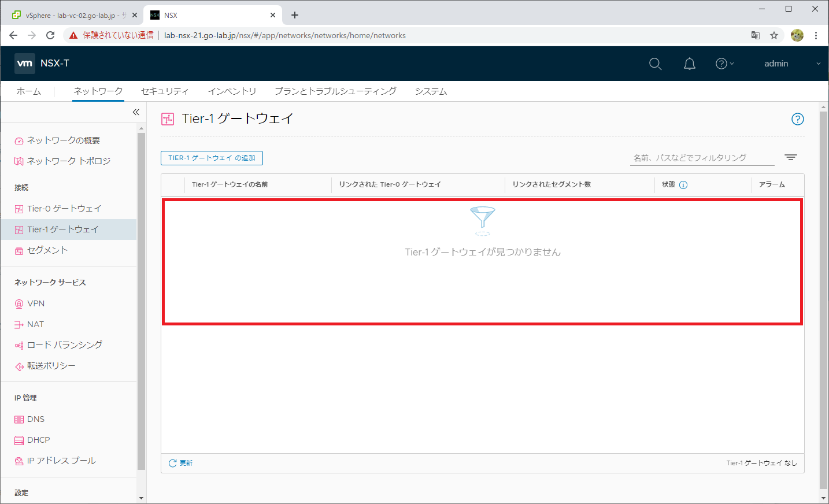829x504 pixels.
Task: Click TIER-1 ゲートウェイ の追加 button
Action: 212,158
